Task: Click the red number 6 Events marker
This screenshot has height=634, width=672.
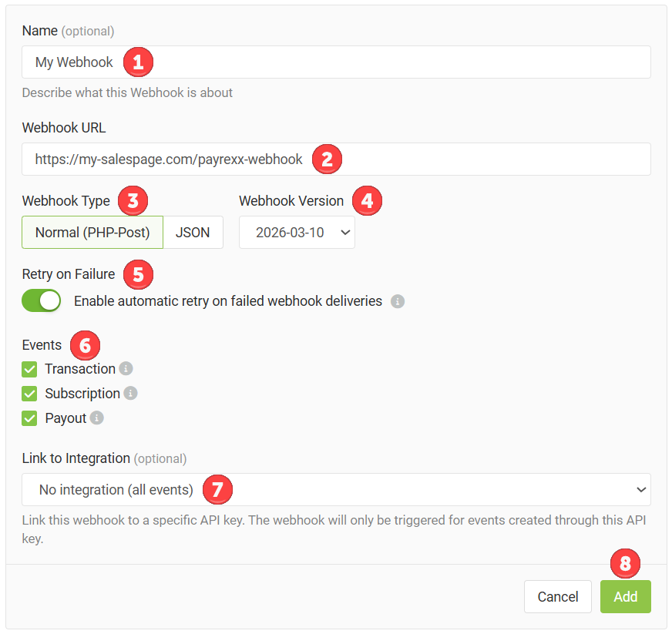Action: pyautogui.click(x=85, y=344)
